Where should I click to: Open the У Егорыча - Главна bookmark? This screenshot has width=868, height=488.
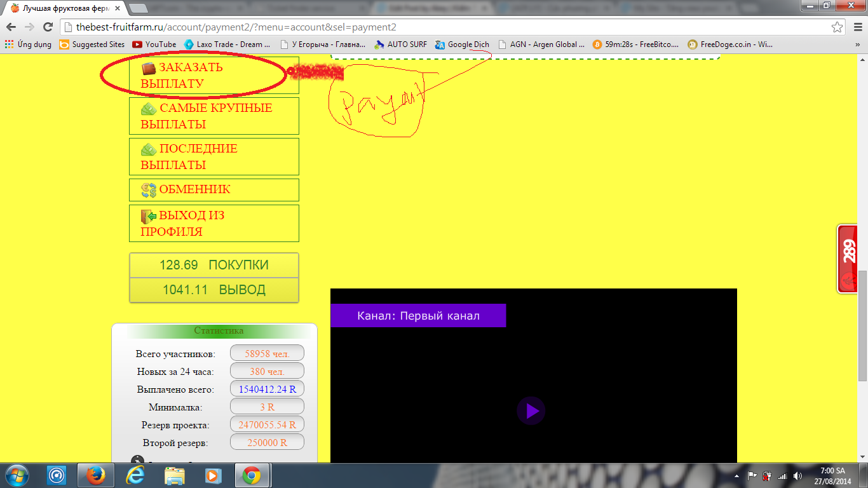click(x=322, y=44)
